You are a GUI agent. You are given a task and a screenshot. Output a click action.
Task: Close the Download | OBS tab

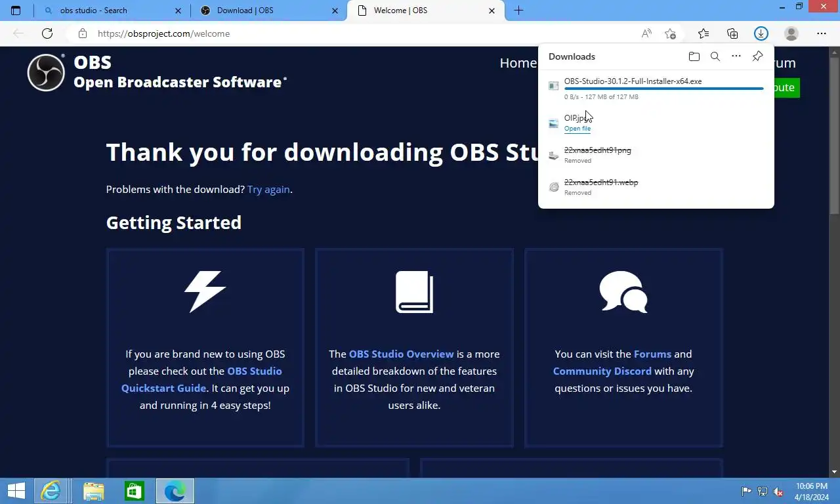click(335, 10)
